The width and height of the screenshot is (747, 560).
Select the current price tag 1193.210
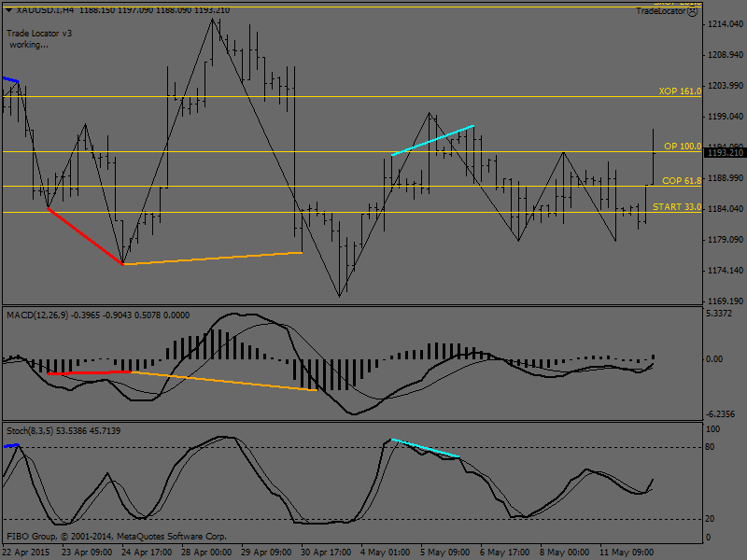click(725, 152)
